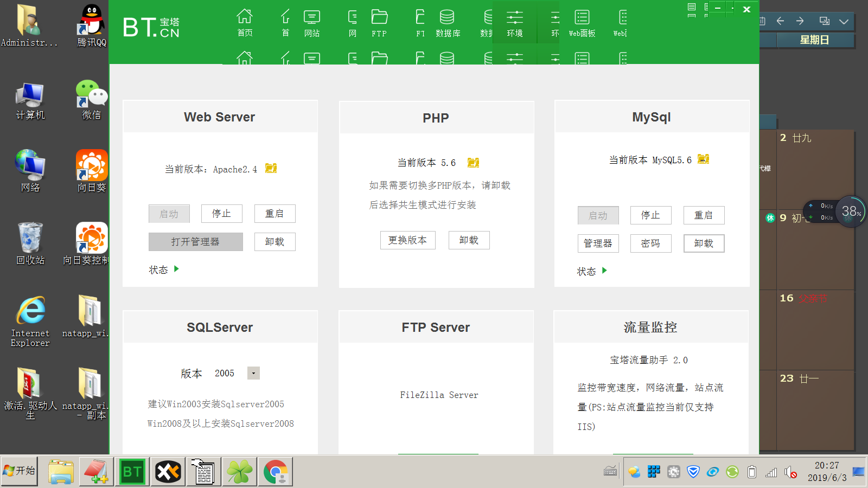Click the 38% floating speed widget
Screen dimensions: 868x488
click(850, 211)
